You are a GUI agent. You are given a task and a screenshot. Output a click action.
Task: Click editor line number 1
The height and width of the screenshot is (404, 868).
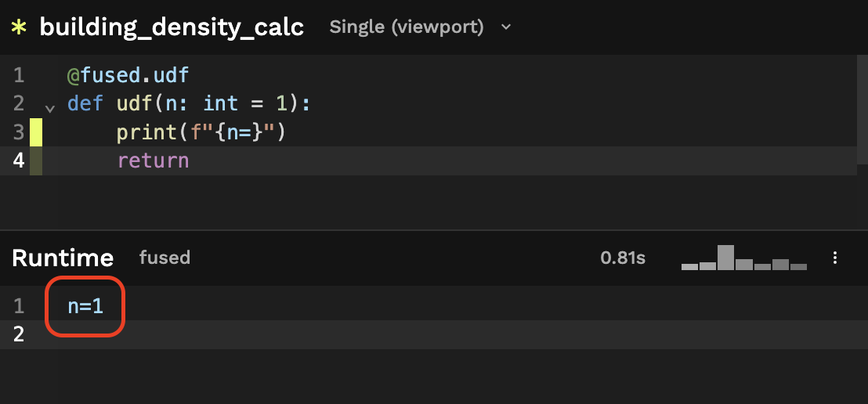[19, 76]
